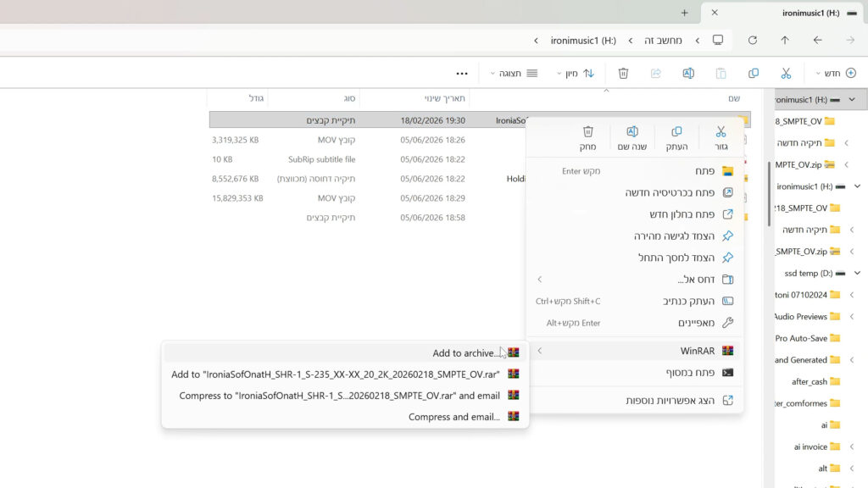
Task: Click the icon beside העתק כנתיב
Action: [727, 301]
